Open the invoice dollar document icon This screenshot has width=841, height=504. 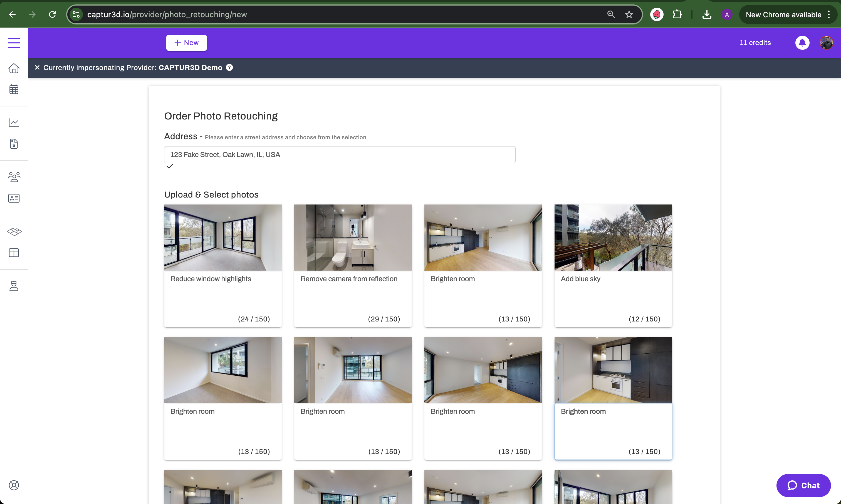tap(14, 144)
